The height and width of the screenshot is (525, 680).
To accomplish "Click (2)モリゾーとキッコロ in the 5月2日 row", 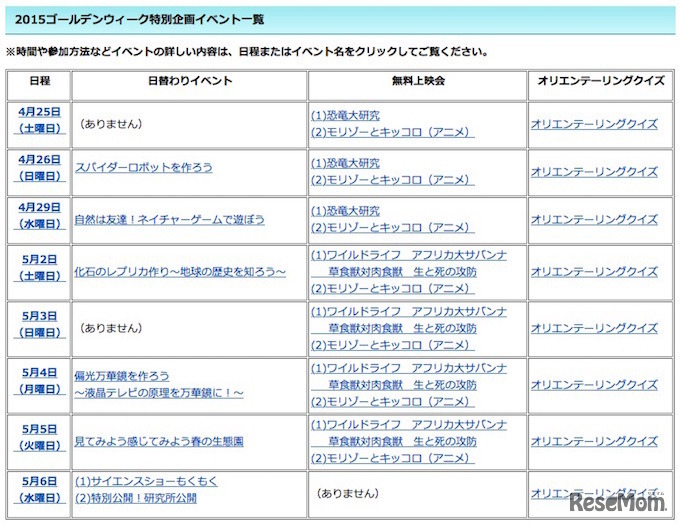I will pyautogui.click(x=393, y=288).
